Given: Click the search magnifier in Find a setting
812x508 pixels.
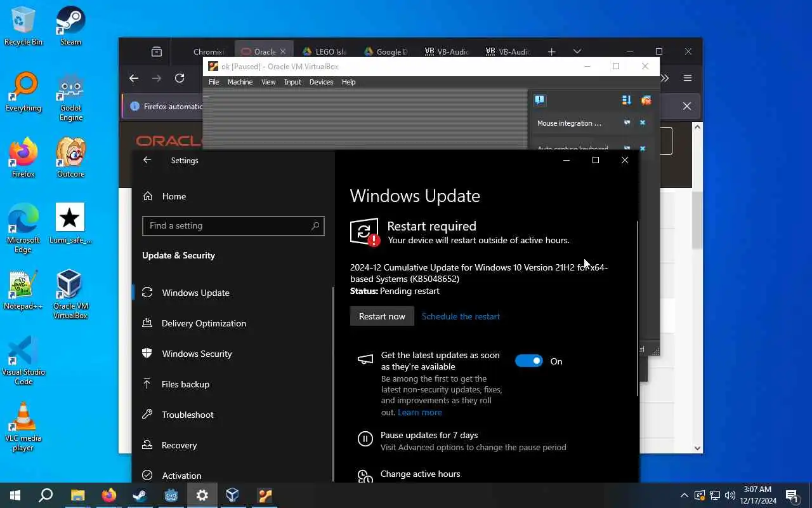Looking at the screenshot, I should point(315,225).
